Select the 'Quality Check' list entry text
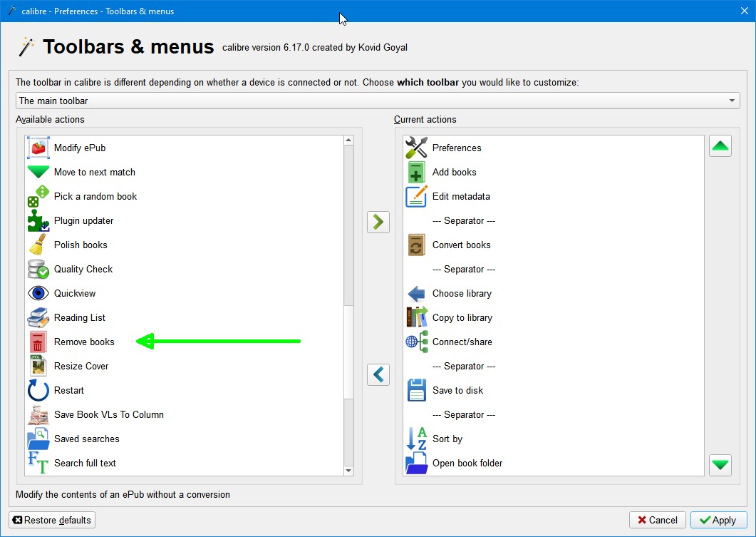Viewport: 756px width, 537px height. click(x=83, y=269)
